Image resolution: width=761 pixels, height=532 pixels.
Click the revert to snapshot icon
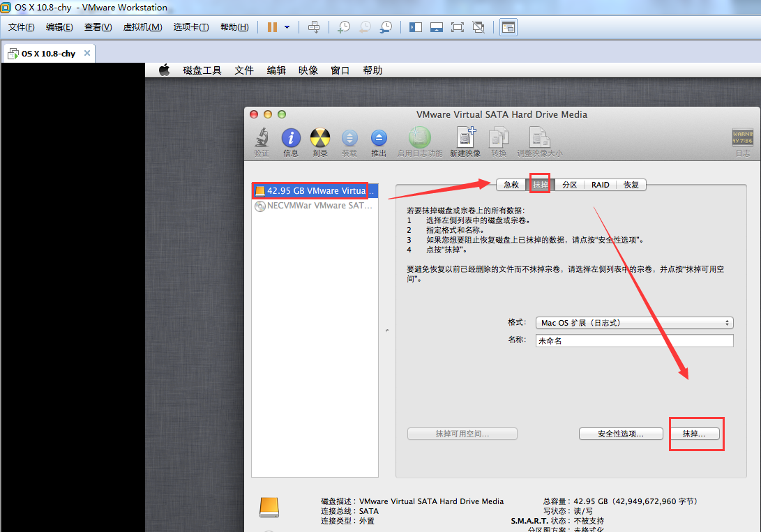365,27
